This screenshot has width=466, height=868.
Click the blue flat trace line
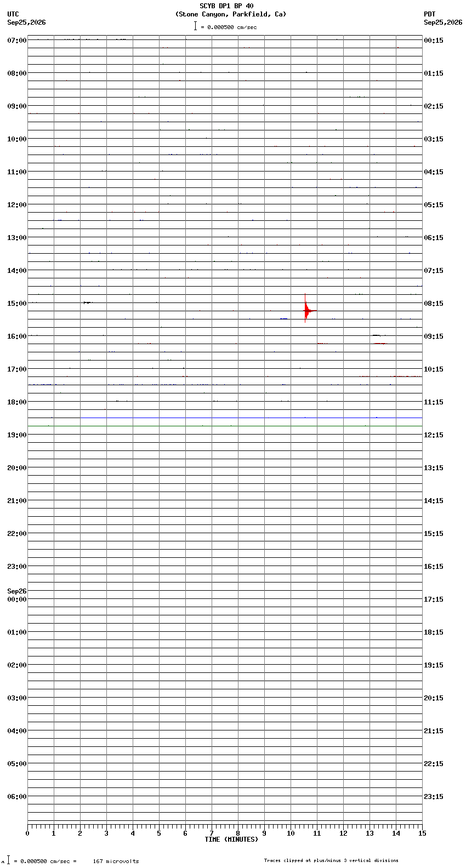(x=252, y=418)
